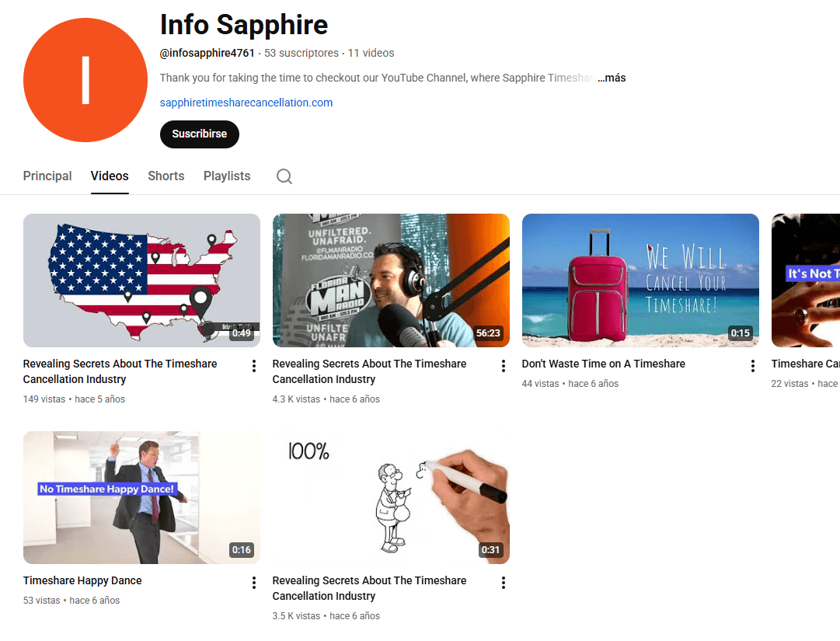
Task: Open options for Timeshare Happy Dance video
Action: 254,583
